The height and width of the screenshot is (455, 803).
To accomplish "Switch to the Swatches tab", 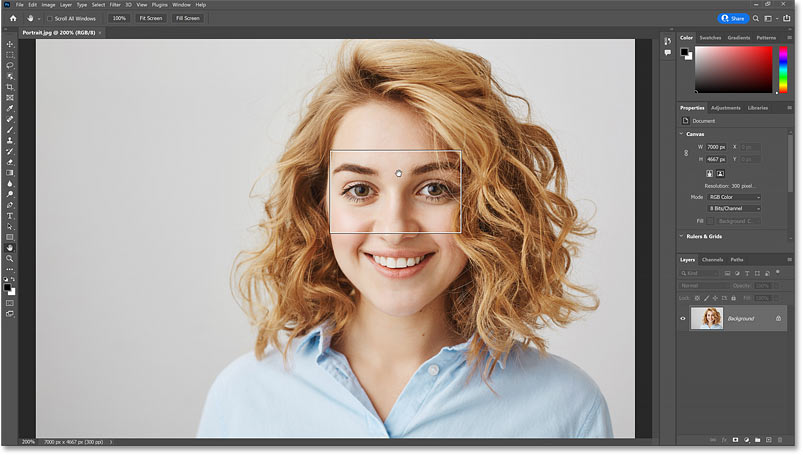I will [x=710, y=38].
